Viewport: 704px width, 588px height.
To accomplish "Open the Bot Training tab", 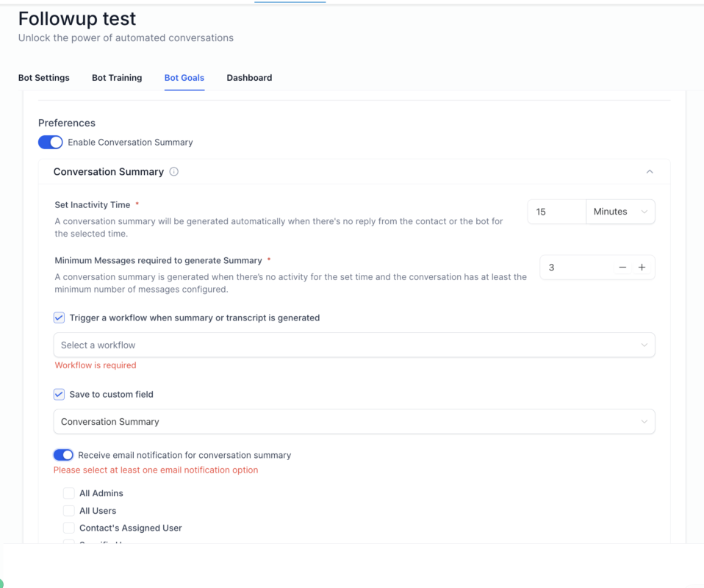I will pos(116,77).
